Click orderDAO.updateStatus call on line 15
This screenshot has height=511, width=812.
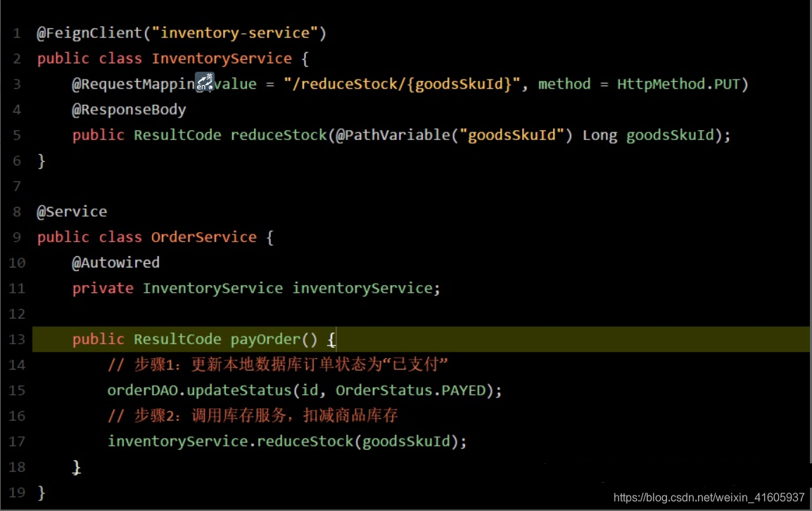click(199, 390)
